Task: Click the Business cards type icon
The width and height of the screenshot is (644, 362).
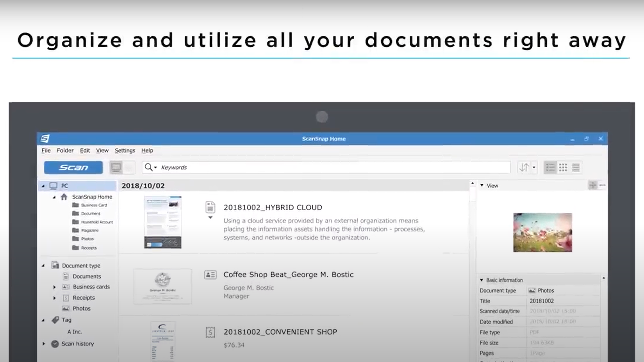Action: 66,287
